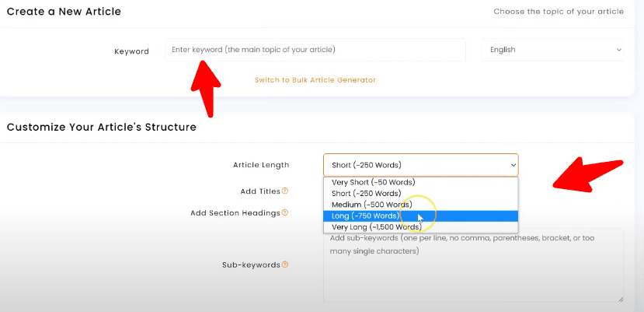
Task: Collapse the Article Length dropdown
Action: [x=420, y=165]
